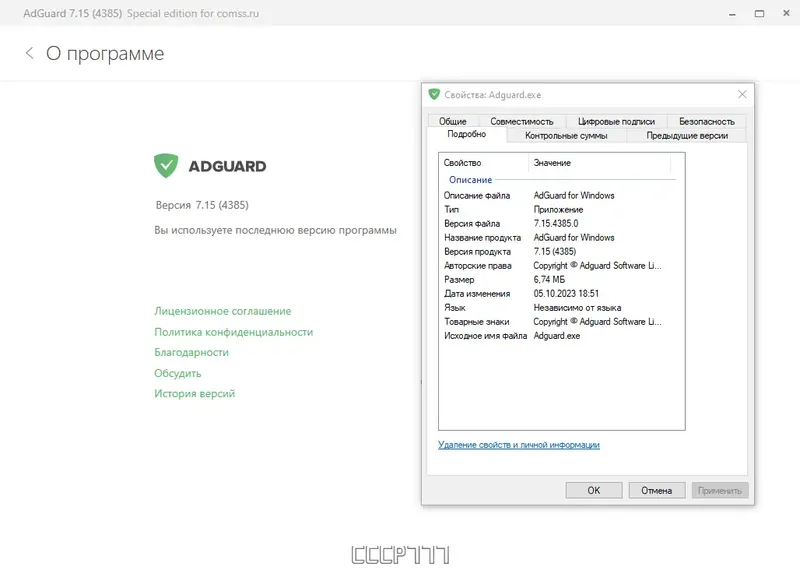Click the value Независимо от языка

[x=577, y=308]
